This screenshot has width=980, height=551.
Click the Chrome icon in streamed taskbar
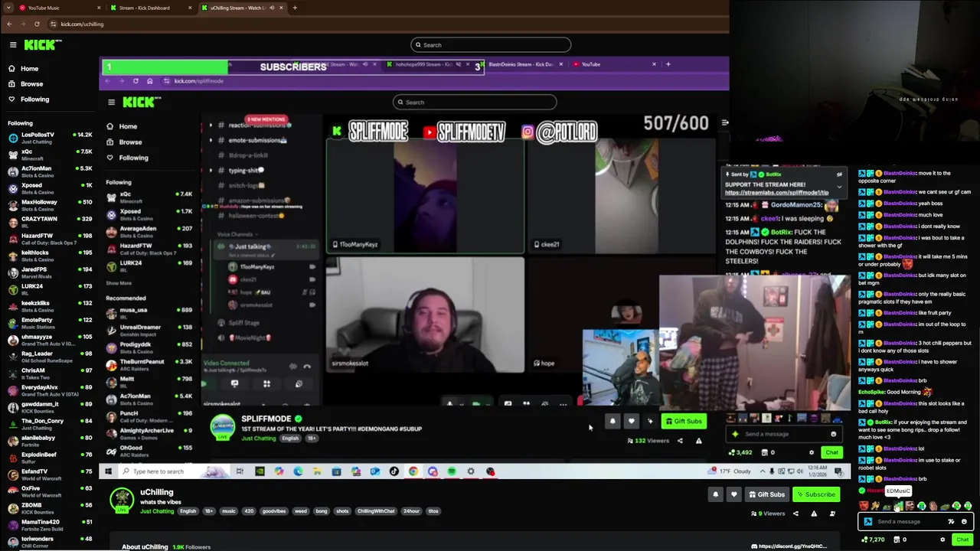coord(413,471)
